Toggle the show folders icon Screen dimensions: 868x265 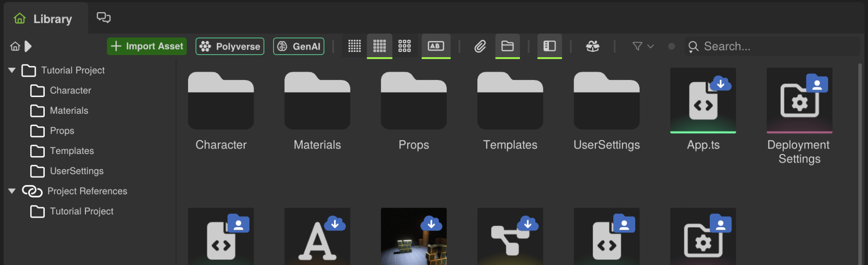pos(507,46)
